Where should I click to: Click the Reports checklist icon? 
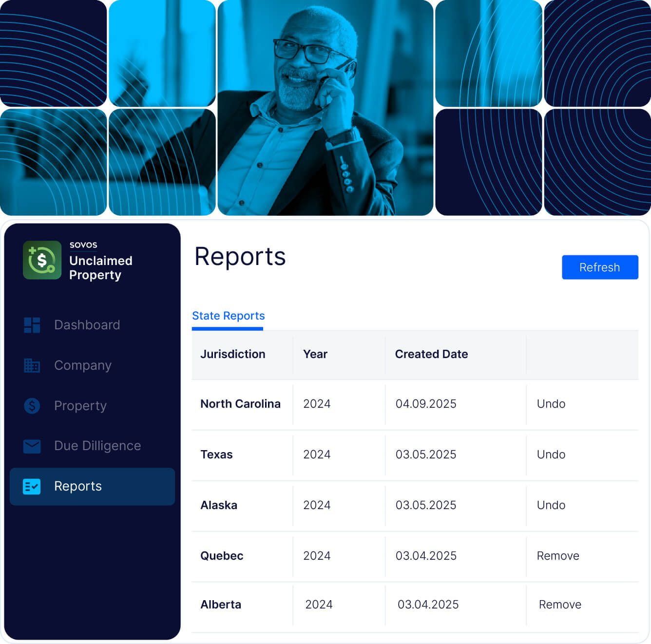click(32, 486)
